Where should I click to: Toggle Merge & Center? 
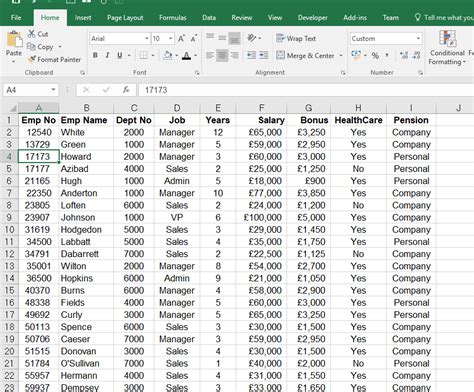[305, 55]
